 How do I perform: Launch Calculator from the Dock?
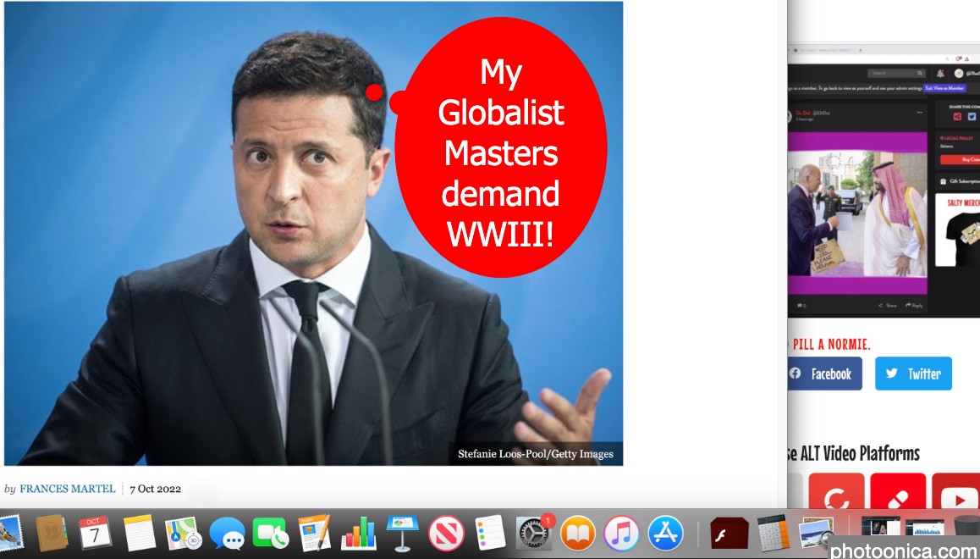coord(774,534)
